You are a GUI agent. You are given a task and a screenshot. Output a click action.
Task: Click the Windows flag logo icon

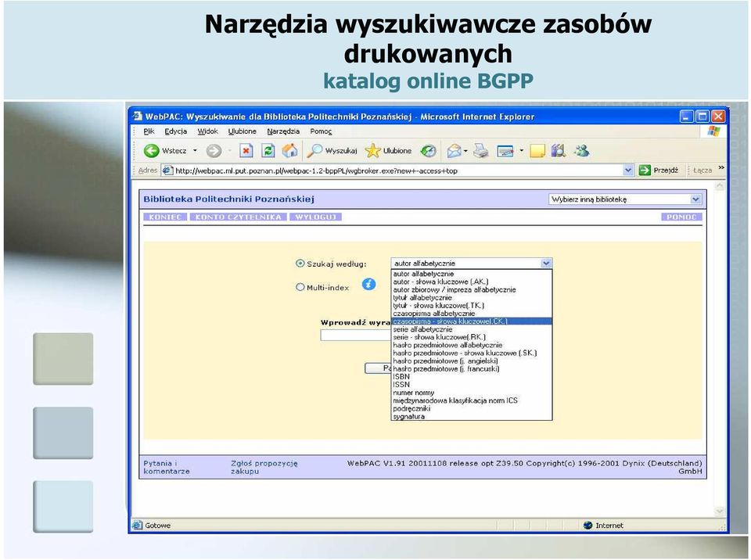point(713,131)
